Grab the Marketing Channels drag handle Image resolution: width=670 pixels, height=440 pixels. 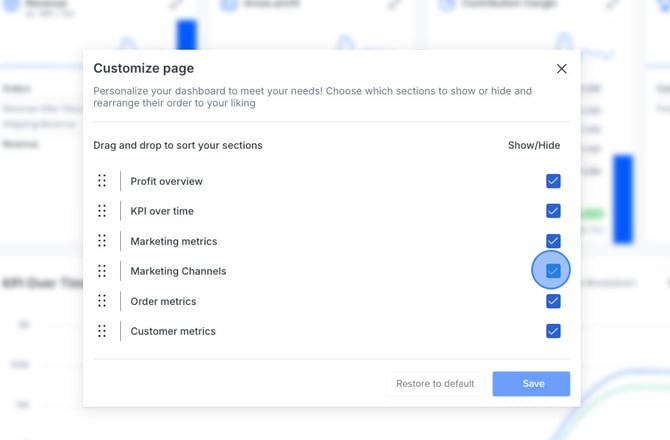pyautogui.click(x=102, y=271)
